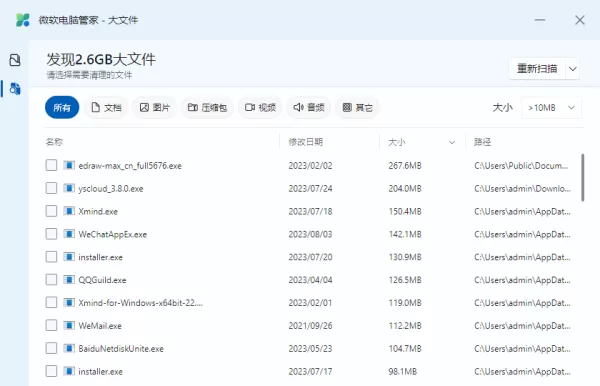Click the file name WeMail.exe
The height and width of the screenshot is (386, 600).
tap(100, 326)
